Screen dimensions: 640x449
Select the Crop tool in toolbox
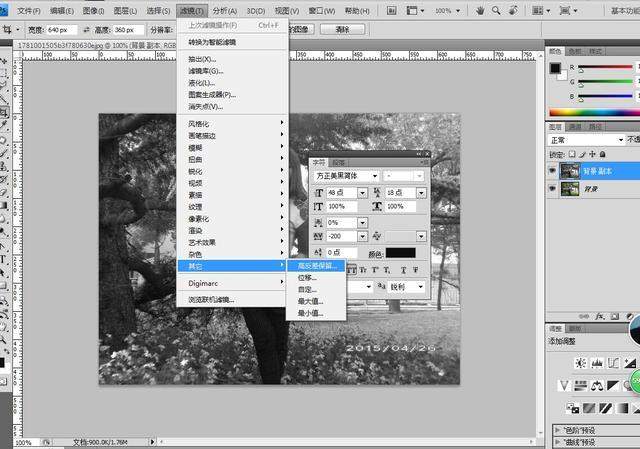[4, 112]
